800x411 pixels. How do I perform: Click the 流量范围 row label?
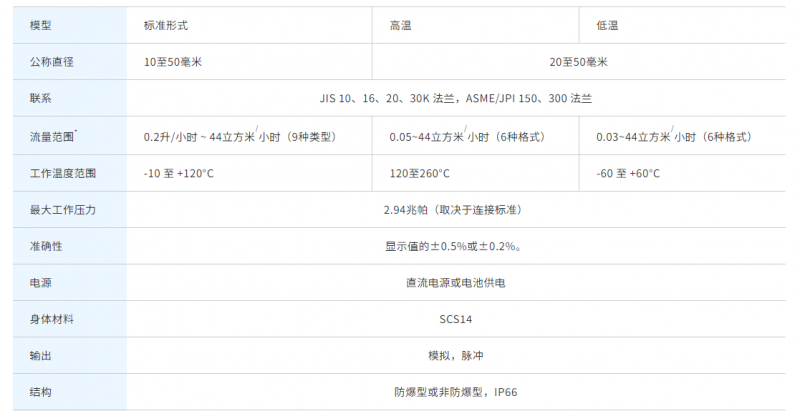coord(55,136)
